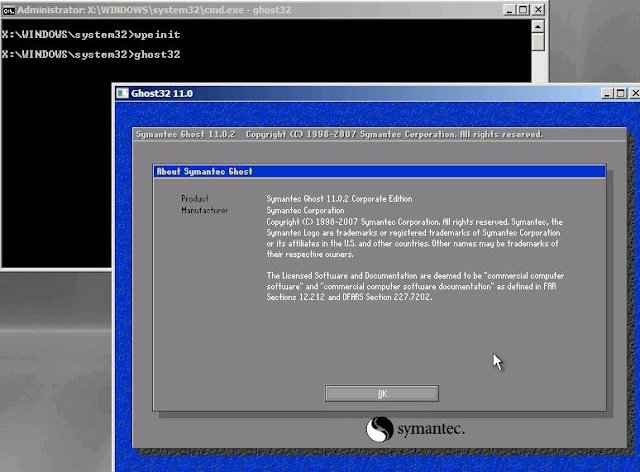Minimize the cmd.exe Administrator window
This screenshot has width=640, height=472.
(x=509, y=10)
